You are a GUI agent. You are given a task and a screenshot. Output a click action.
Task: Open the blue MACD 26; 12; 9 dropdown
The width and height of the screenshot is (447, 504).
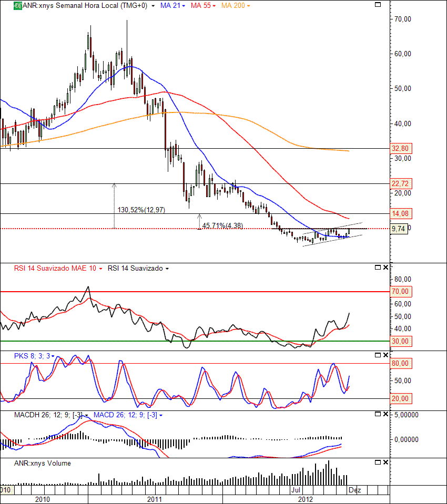[x=161, y=416]
